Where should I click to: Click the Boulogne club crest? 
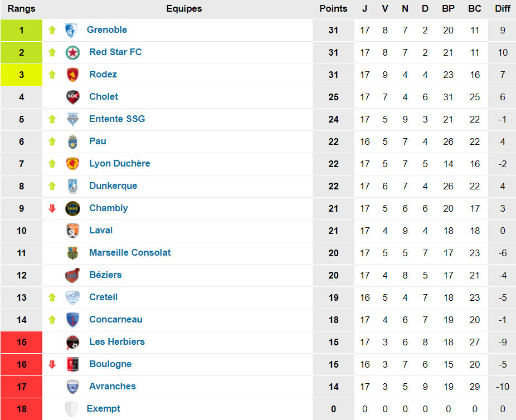coord(72,364)
